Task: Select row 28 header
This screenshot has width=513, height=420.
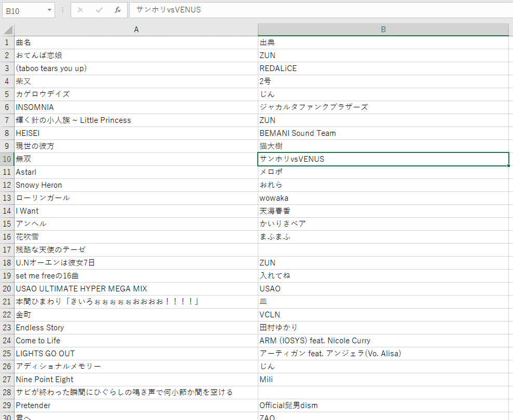Action: pyautogui.click(x=7, y=393)
